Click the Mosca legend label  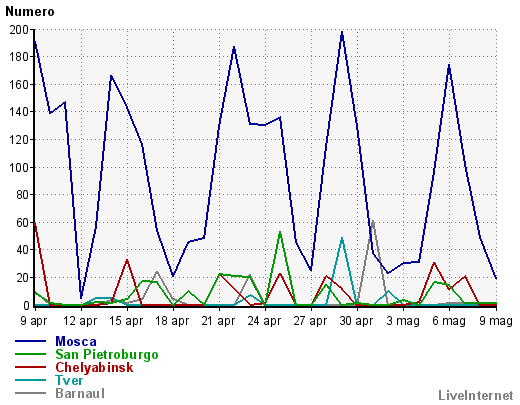tap(76, 341)
